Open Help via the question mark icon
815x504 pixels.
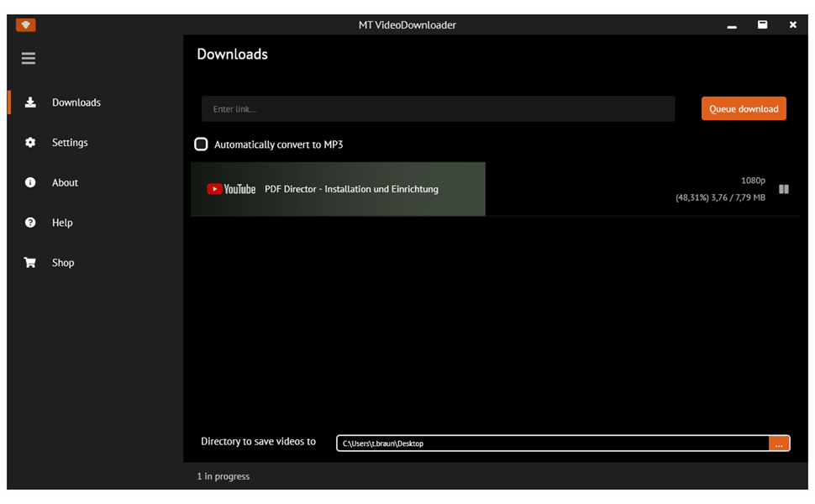[30, 222]
